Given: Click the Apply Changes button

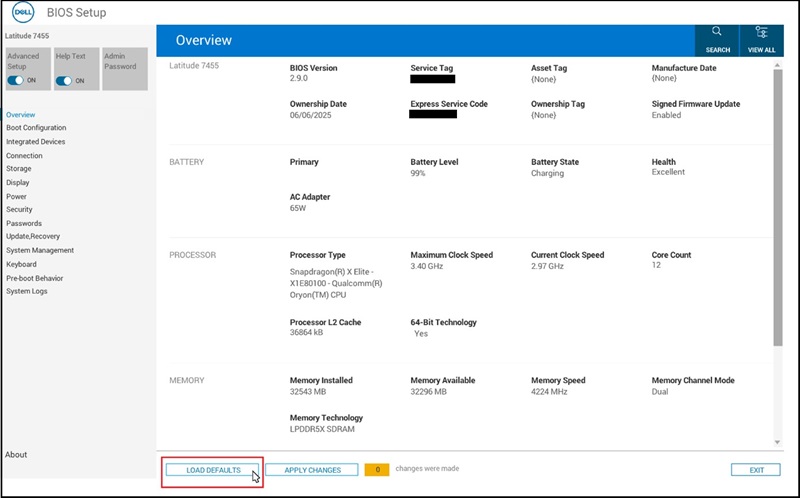Looking at the screenshot, I should pos(312,470).
